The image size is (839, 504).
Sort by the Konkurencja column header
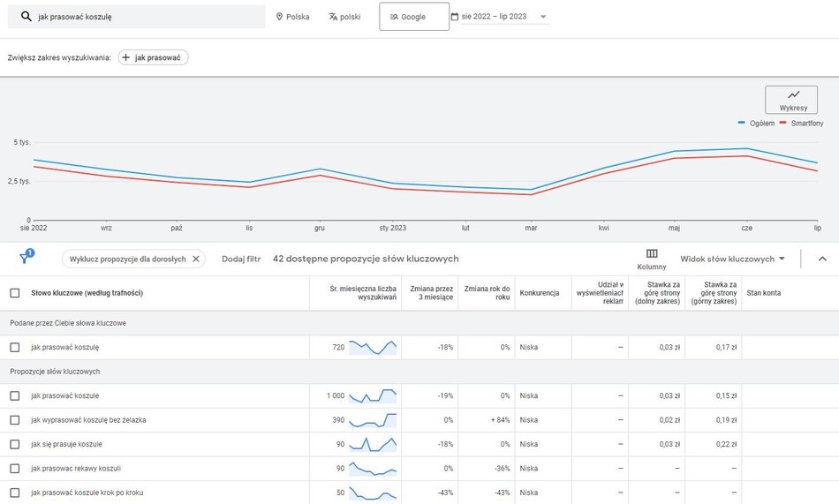tap(540, 293)
